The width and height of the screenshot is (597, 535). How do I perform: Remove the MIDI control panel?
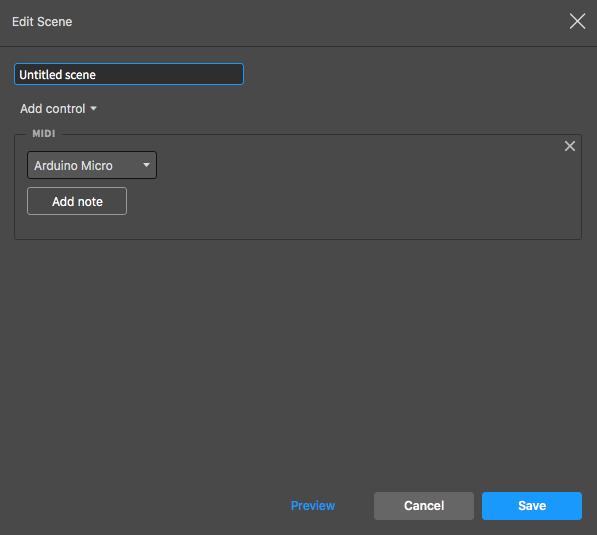pos(570,146)
